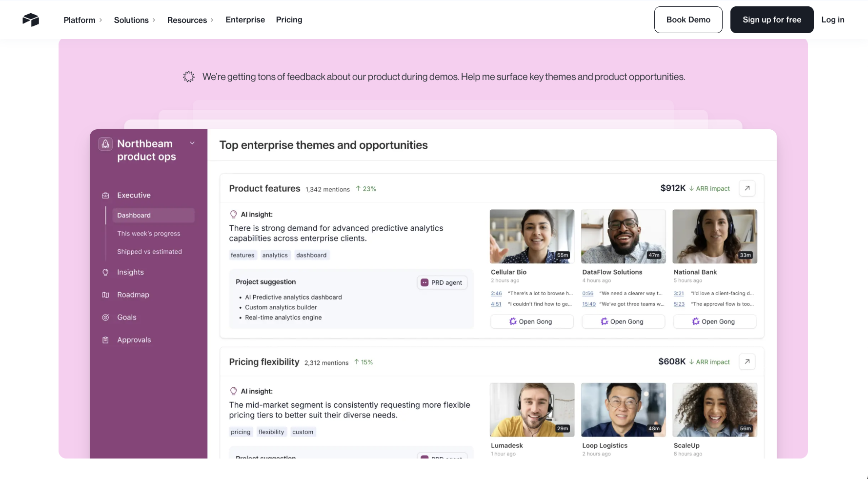The image size is (868, 479).
Task: Click the Approvals clipboard icon in sidebar
Action: click(105, 340)
